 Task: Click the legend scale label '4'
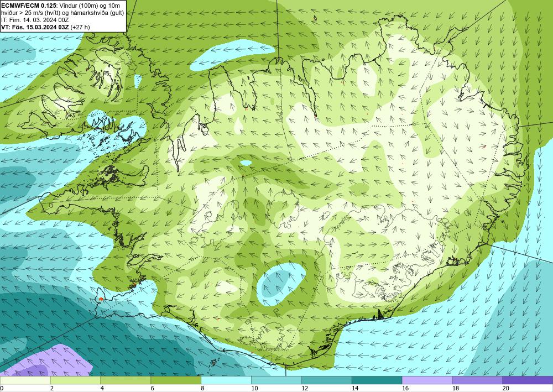pos(102,388)
